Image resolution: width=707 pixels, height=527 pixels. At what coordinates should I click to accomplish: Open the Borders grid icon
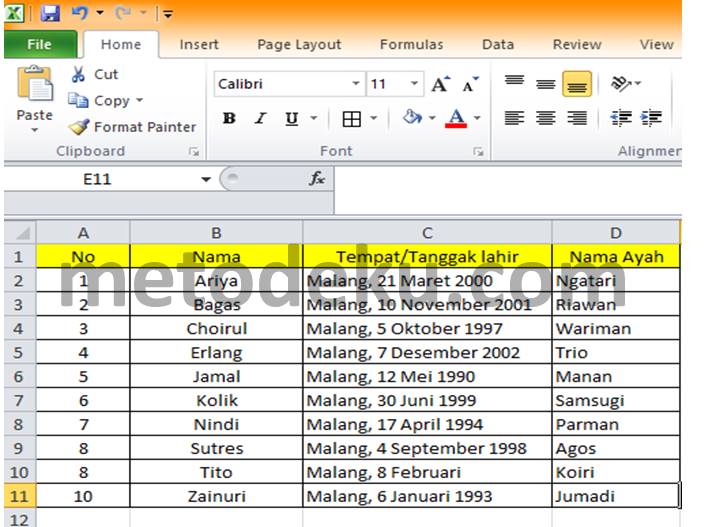tap(351, 119)
